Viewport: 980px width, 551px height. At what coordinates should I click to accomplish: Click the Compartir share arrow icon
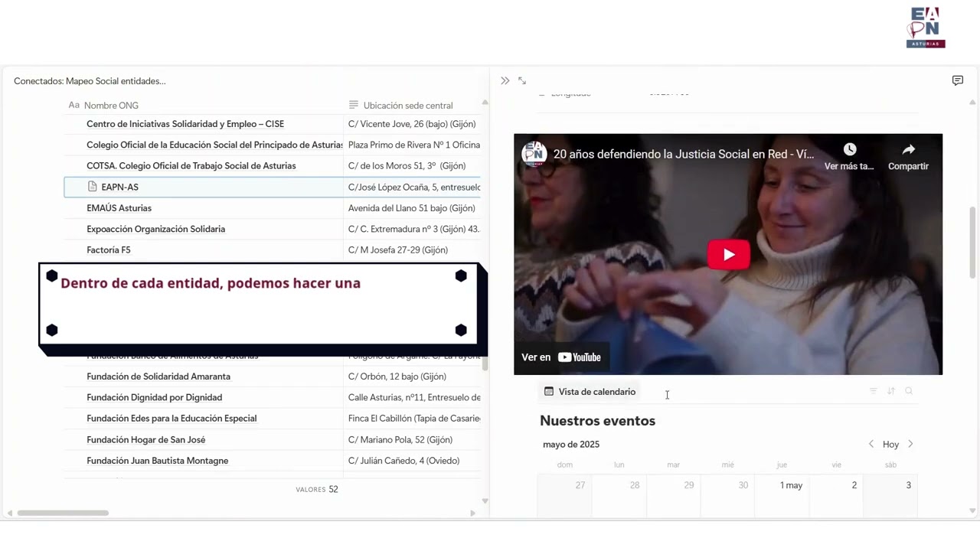coord(908,150)
